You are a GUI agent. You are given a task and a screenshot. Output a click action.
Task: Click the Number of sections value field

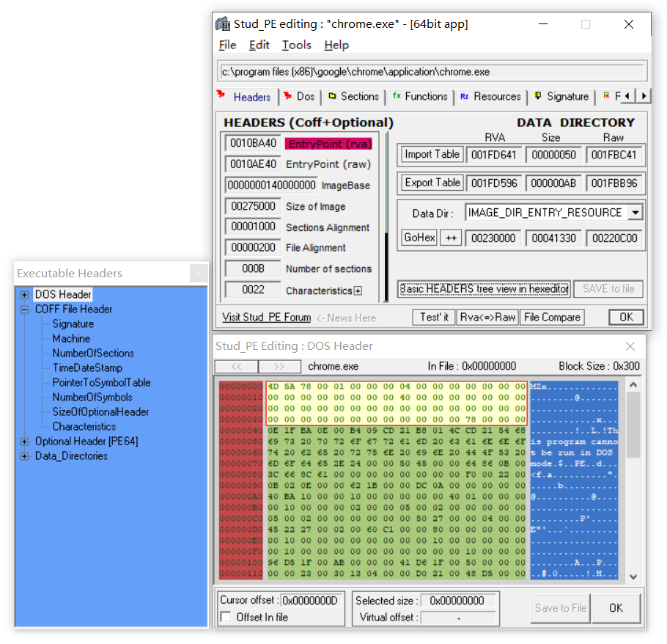tap(253, 268)
